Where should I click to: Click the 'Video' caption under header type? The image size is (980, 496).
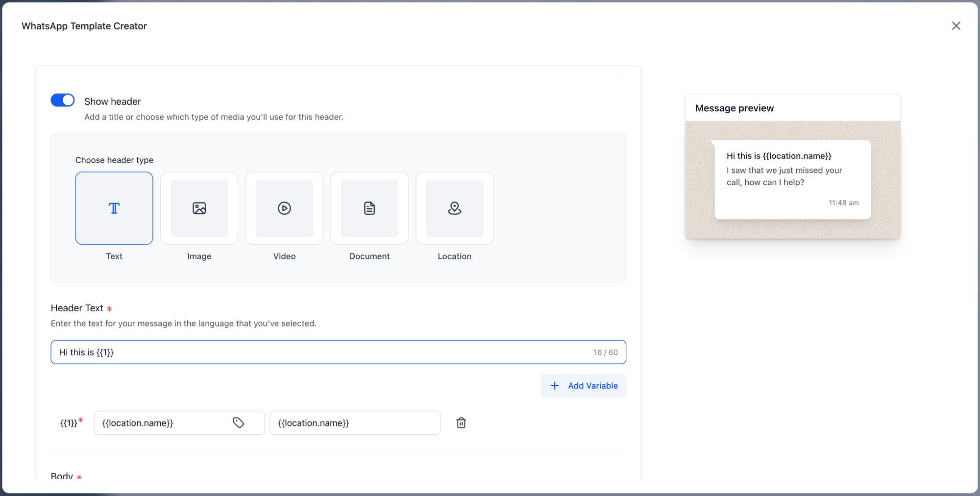[284, 256]
